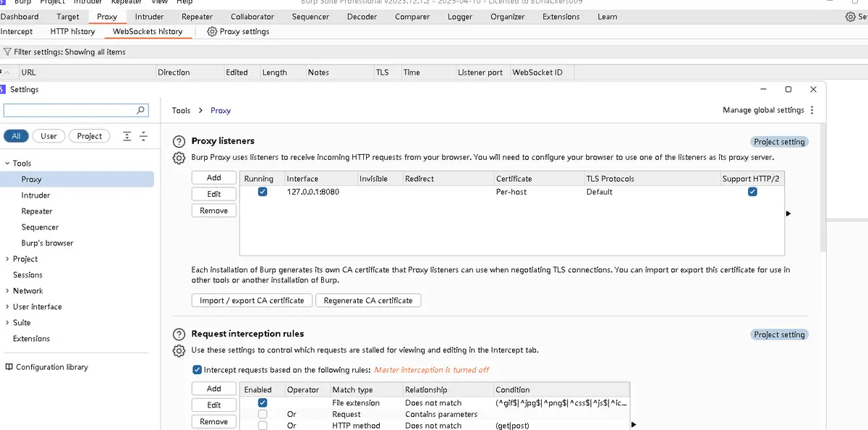
Task: Click Filter settings: Showing all items bar
Action: pos(434,52)
